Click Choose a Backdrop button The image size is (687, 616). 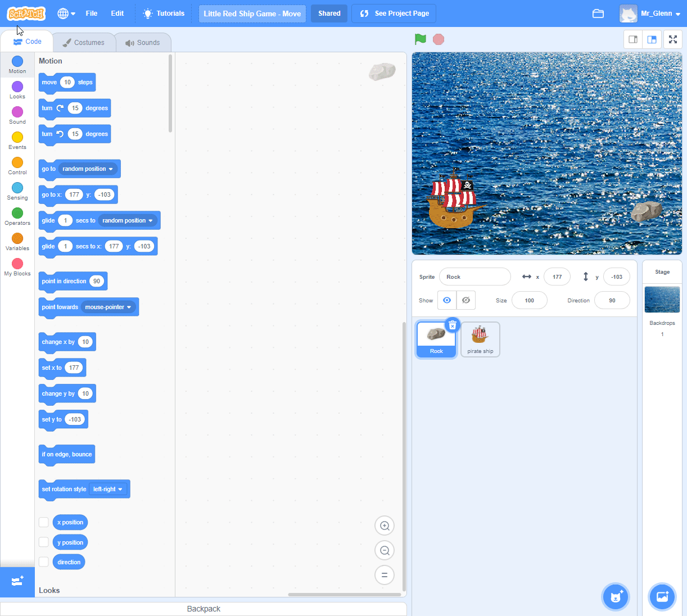tap(662, 597)
